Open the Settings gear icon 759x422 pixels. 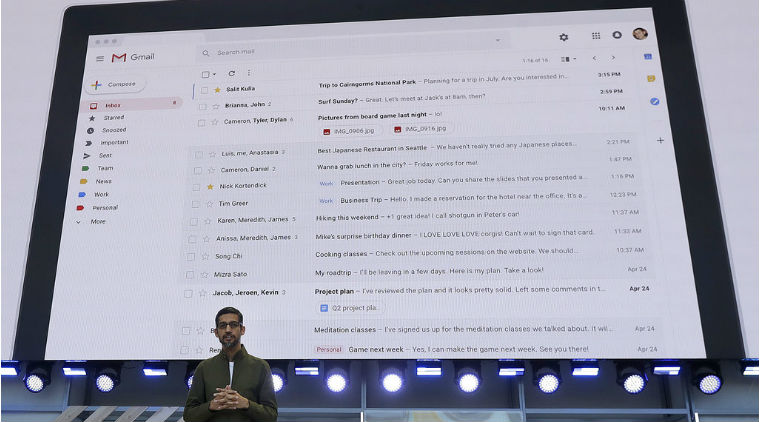coord(564,37)
